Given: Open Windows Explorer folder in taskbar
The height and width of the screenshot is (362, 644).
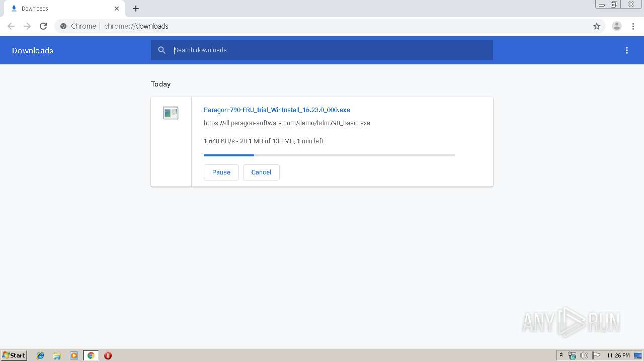Looking at the screenshot, I should (x=57, y=355).
